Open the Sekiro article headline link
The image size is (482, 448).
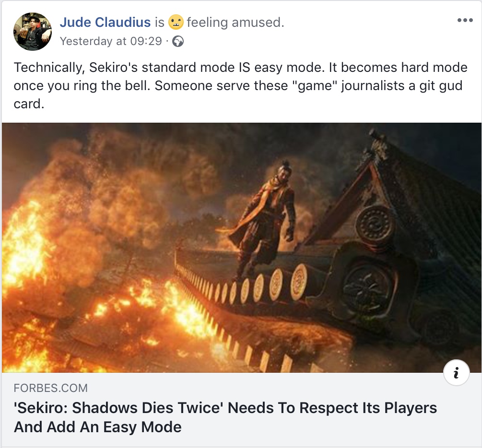(225, 408)
